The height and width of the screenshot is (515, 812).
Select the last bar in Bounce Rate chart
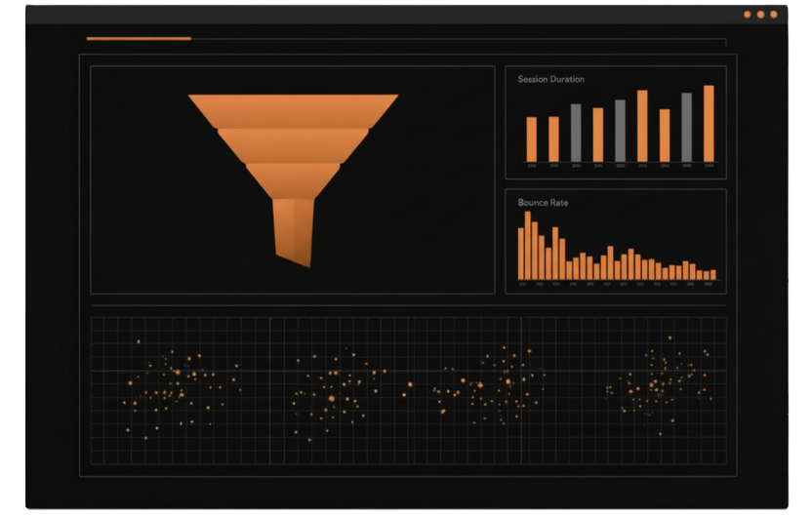(712, 275)
